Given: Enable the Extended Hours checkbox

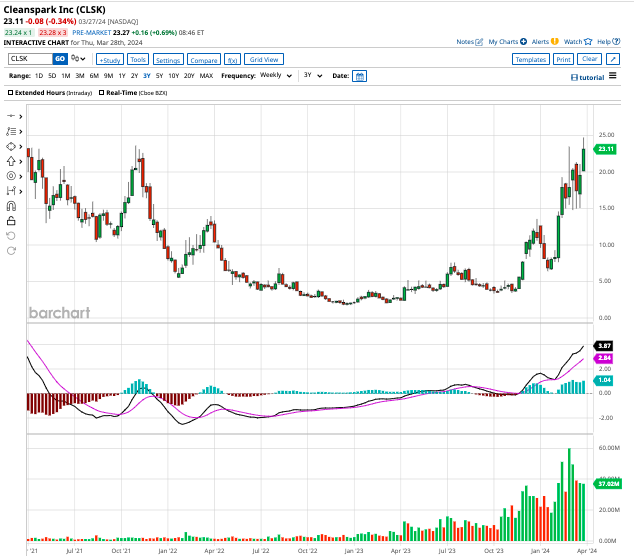Looking at the screenshot, I should tap(11, 93).
